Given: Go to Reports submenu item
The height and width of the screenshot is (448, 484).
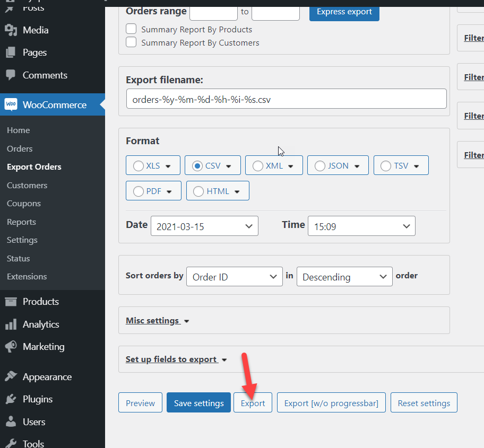Looking at the screenshot, I should point(21,222).
